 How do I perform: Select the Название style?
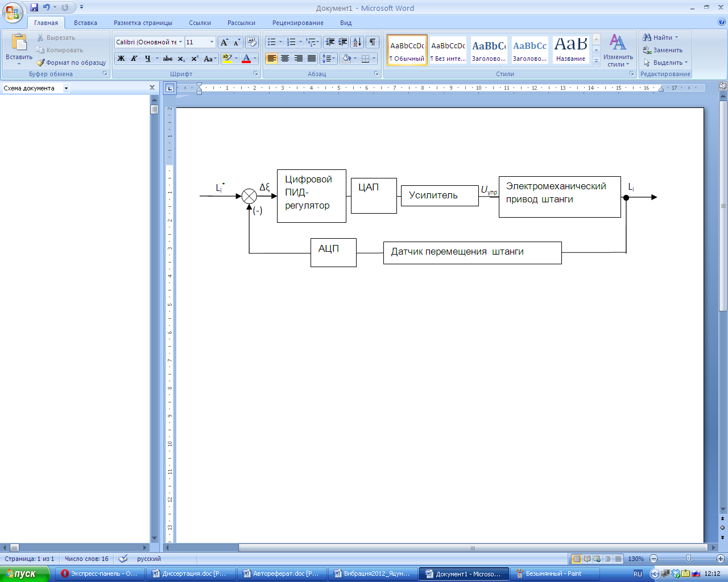click(570, 50)
